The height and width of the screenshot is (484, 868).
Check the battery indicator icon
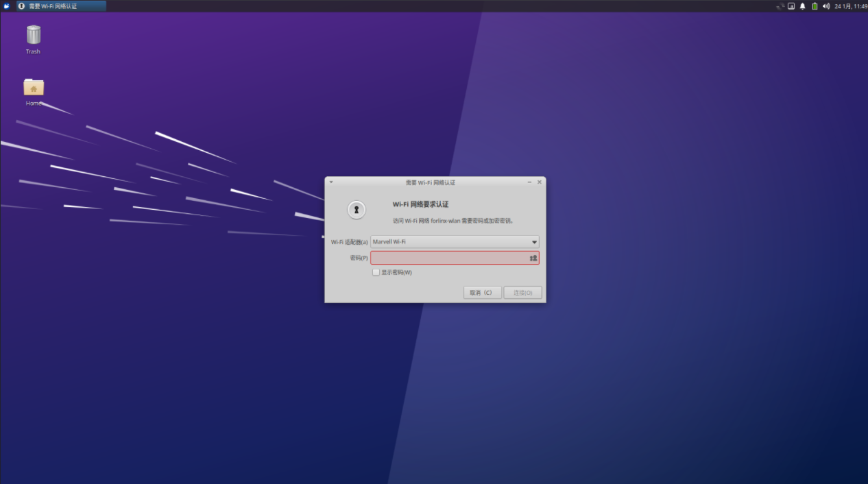tap(815, 6)
